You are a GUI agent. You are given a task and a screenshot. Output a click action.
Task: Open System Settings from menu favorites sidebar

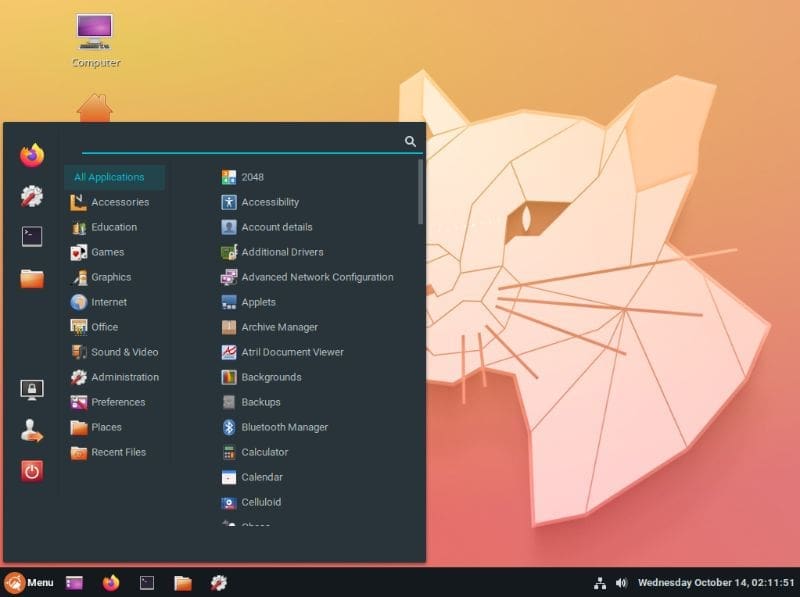(x=32, y=196)
